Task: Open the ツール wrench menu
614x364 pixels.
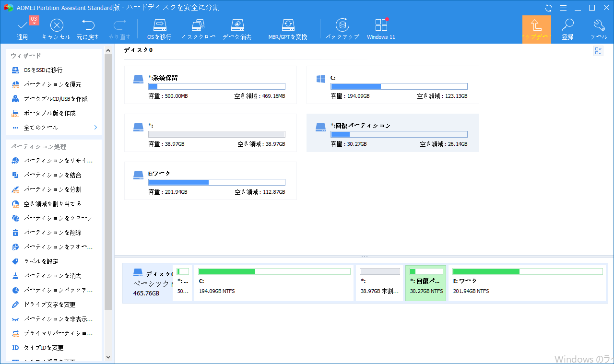Action: [599, 30]
